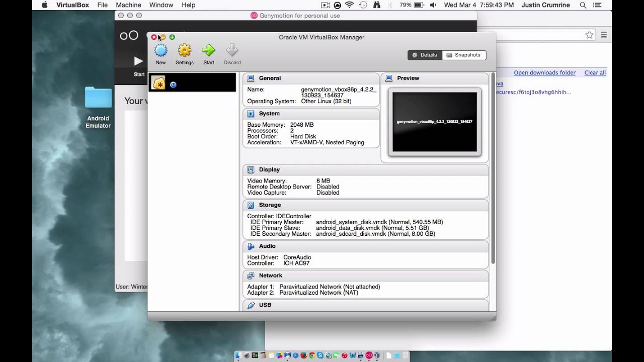Open Spotlight search in menu bar
The height and width of the screenshot is (362, 644).
[x=583, y=5]
